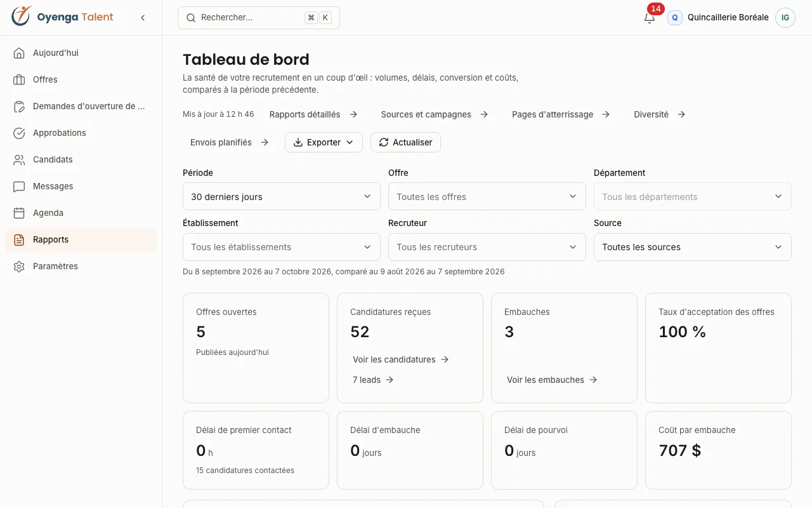Open the Offre filter dropdown
Image resolution: width=812 pixels, height=508 pixels.
(487, 197)
